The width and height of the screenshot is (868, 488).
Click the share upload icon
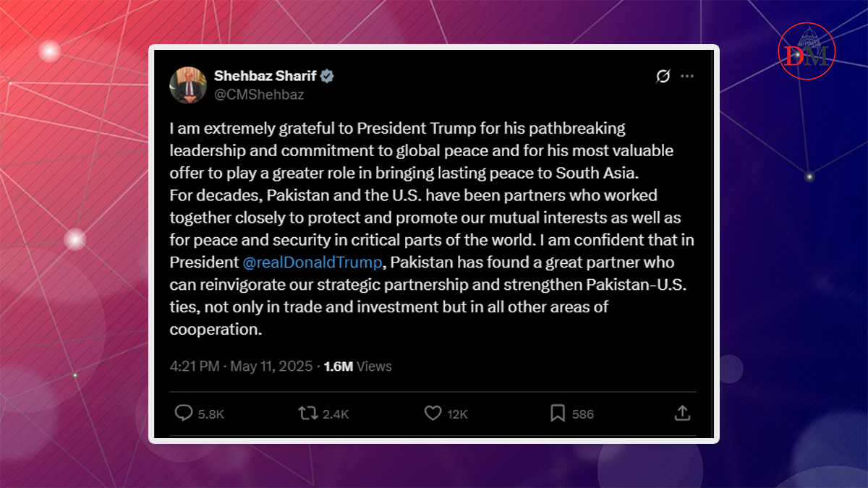681,413
